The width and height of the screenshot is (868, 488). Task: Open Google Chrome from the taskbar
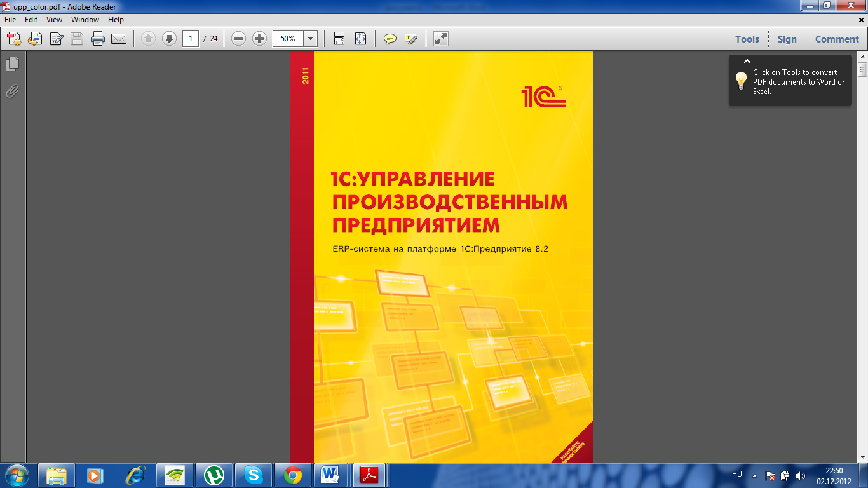pyautogui.click(x=293, y=475)
